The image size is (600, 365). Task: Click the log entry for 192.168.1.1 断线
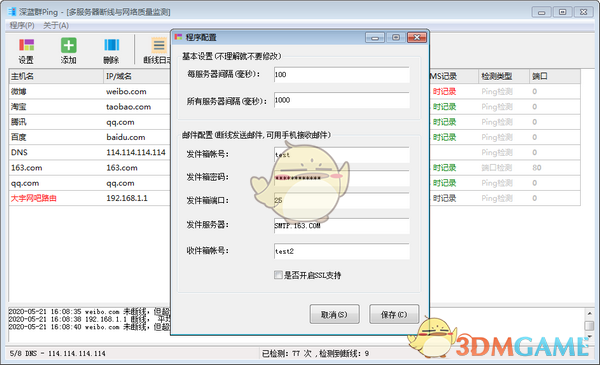pos(90,319)
